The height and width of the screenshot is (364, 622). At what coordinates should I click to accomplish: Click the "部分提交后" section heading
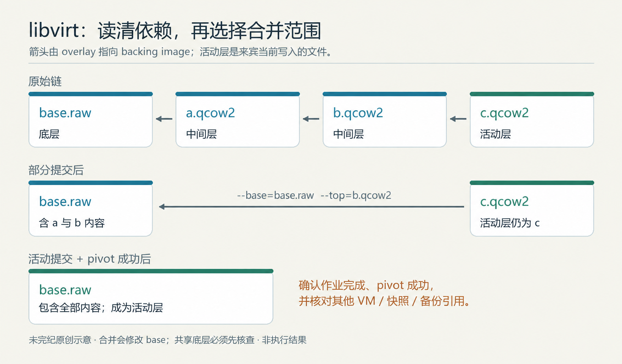coord(56,170)
